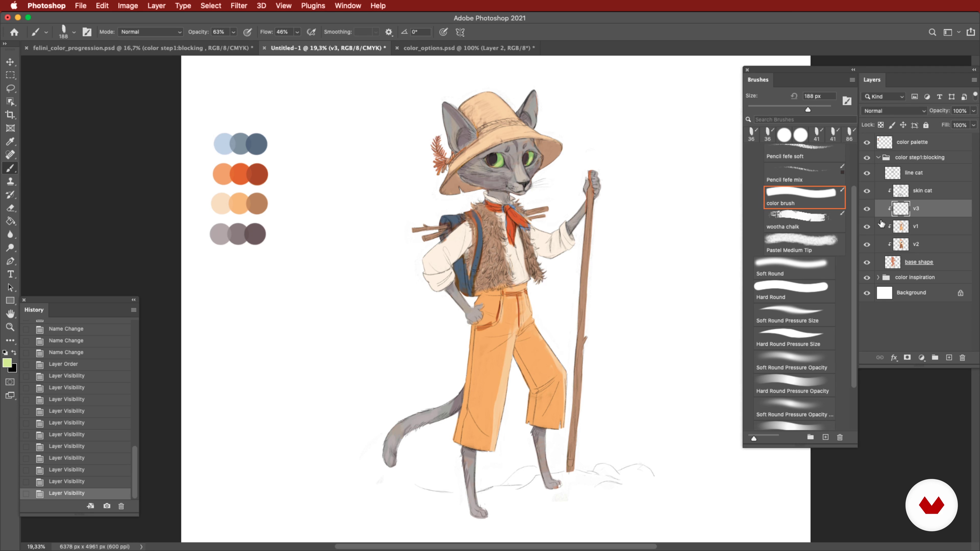Image resolution: width=980 pixels, height=551 pixels.
Task: Click the Search Brushes field
Action: click(x=803, y=119)
